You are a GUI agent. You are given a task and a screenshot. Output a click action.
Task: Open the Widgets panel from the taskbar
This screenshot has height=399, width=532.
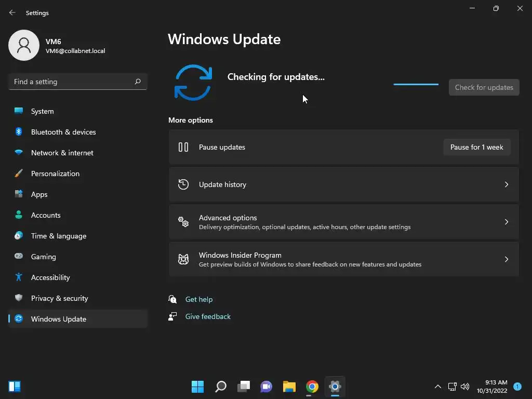pyautogui.click(x=15, y=386)
